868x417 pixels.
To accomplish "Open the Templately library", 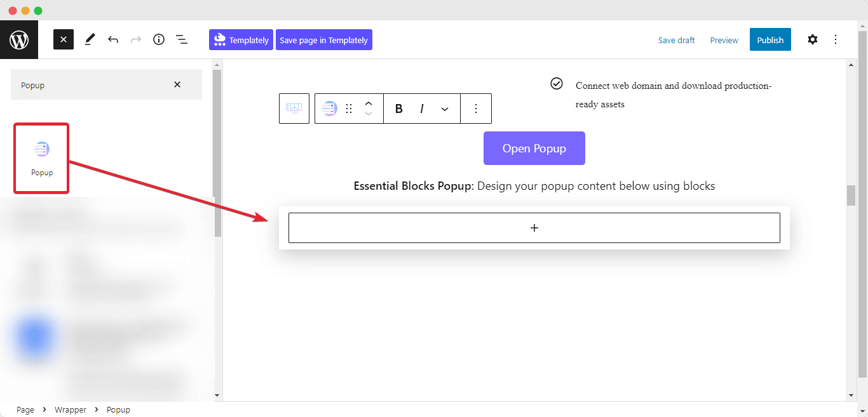I will pos(241,39).
